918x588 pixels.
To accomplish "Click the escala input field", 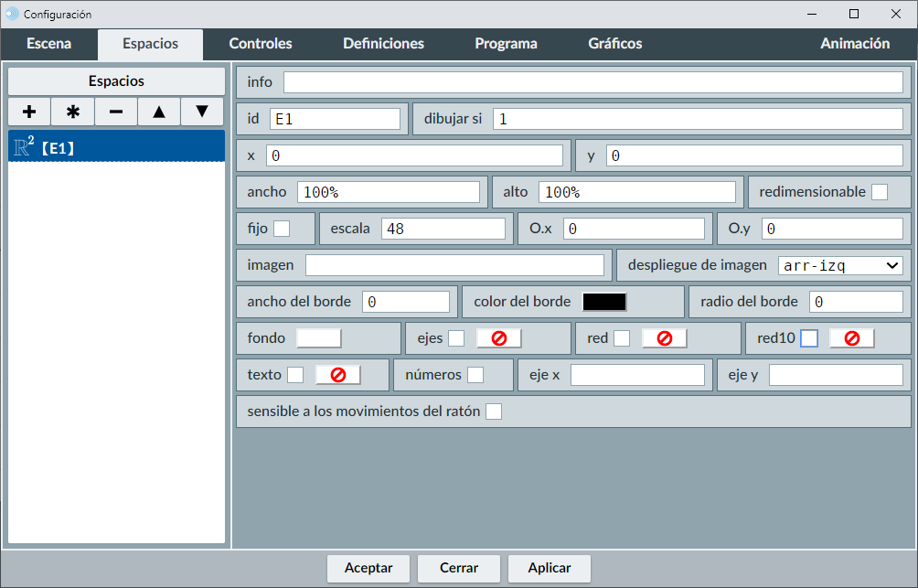I will (443, 229).
